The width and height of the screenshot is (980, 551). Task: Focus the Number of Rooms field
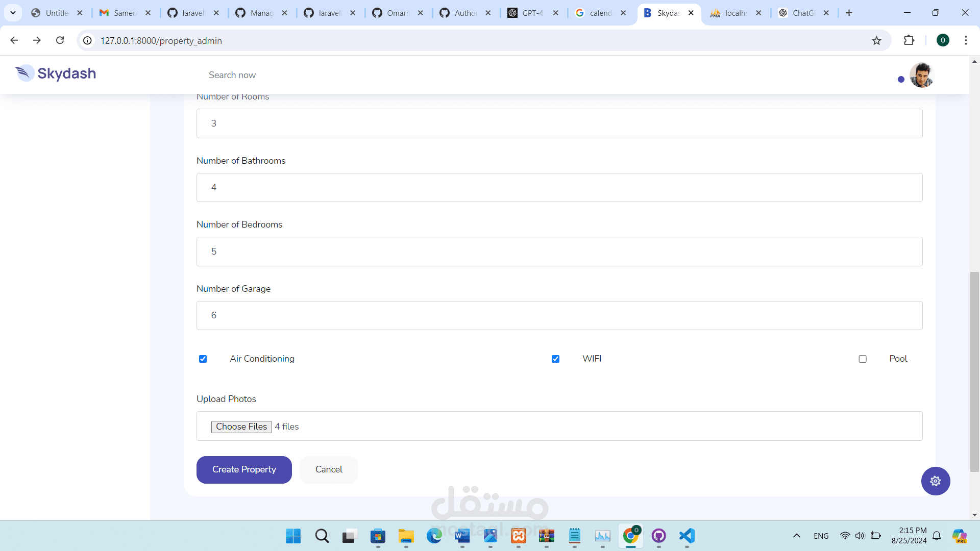(559, 123)
